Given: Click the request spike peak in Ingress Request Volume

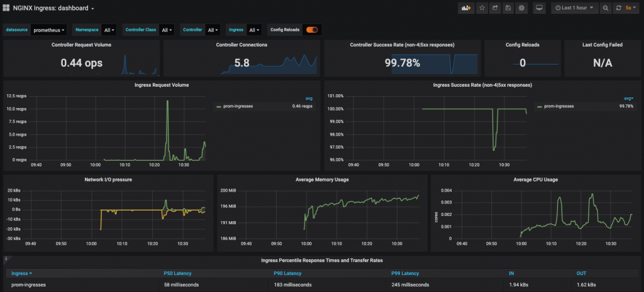Looking at the screenshot, I should tap(167, 101).
